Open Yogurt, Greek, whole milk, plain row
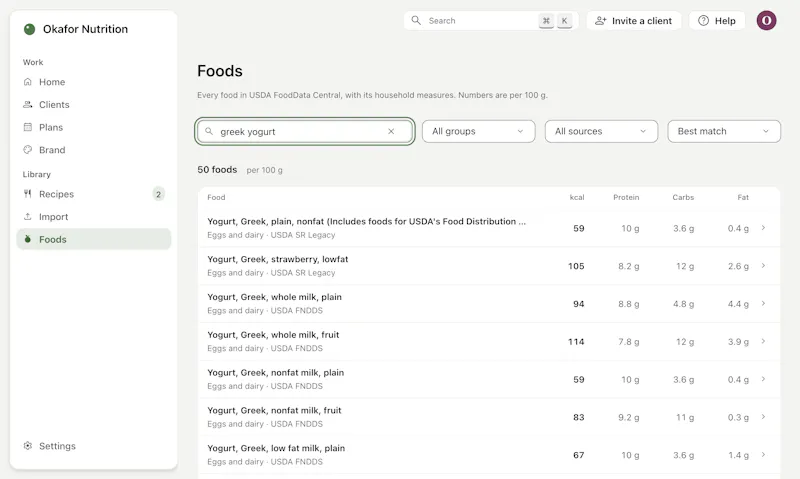Screen dimensions: 800x479 [x=489, y=304]
